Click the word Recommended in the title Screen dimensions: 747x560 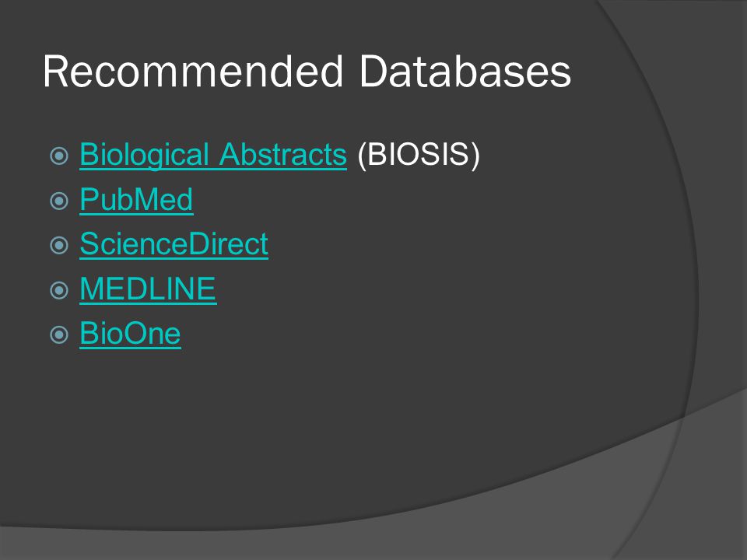[x=193, y=72]
